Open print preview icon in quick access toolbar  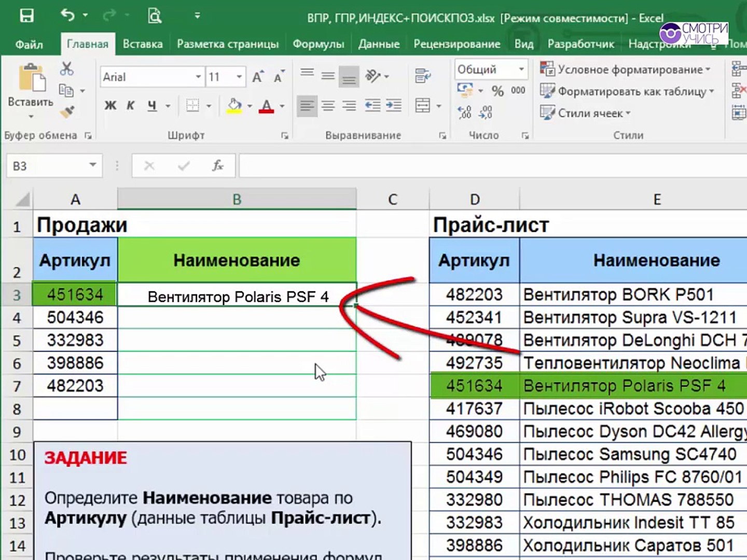pos(155,16)
